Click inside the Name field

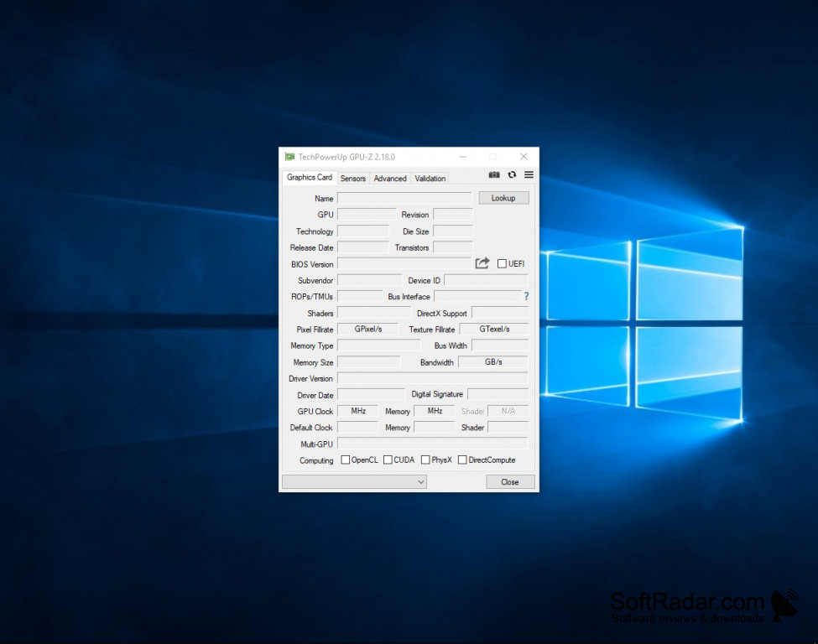[x=403, y=198]
